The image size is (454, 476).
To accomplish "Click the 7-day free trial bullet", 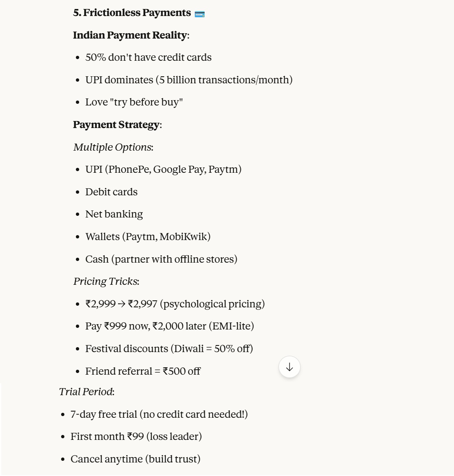I will tap(159, 414).
